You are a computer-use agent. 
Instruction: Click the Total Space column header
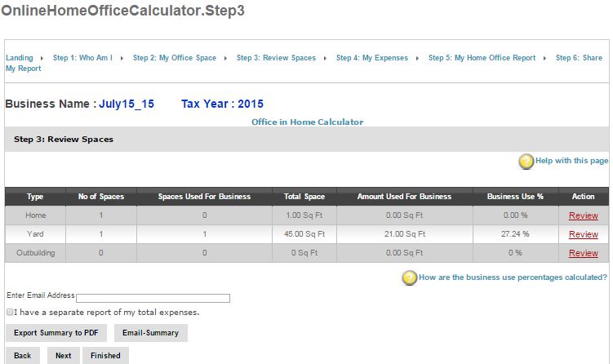304,197
